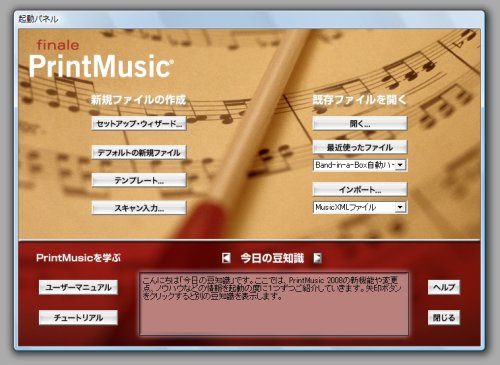Click the 最近使ったファイル button
Screen dimensions: 500x365
point(360,147)
